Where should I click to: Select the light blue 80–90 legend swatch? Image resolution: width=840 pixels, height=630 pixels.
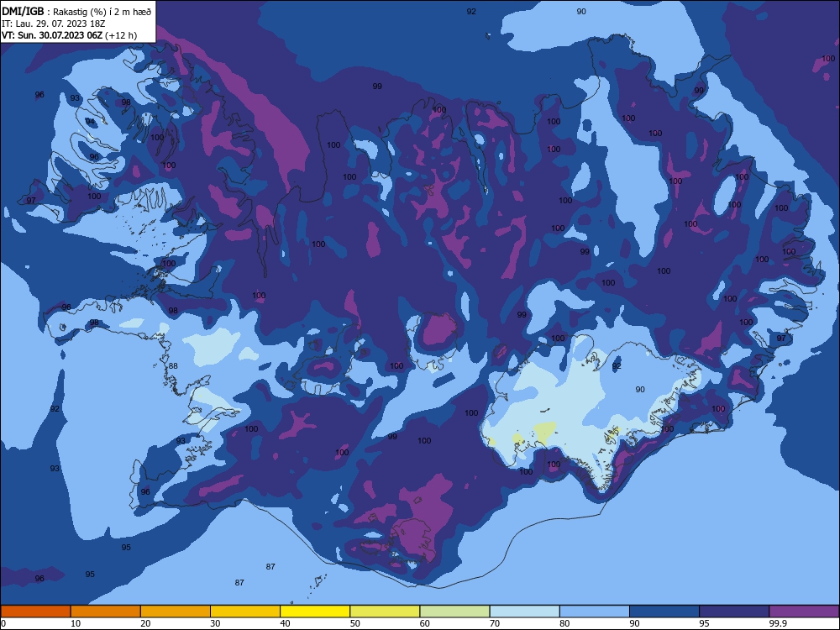[595, 612]
